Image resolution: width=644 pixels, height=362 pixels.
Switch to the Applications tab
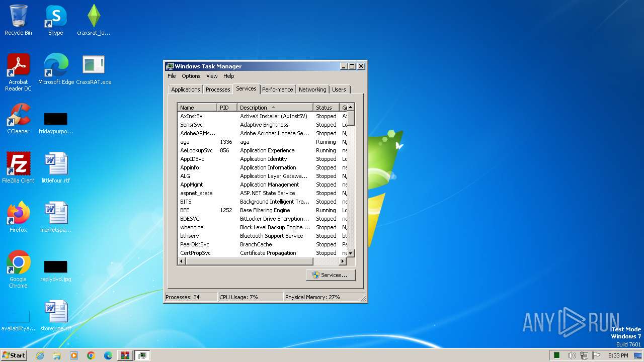point(185,89)
